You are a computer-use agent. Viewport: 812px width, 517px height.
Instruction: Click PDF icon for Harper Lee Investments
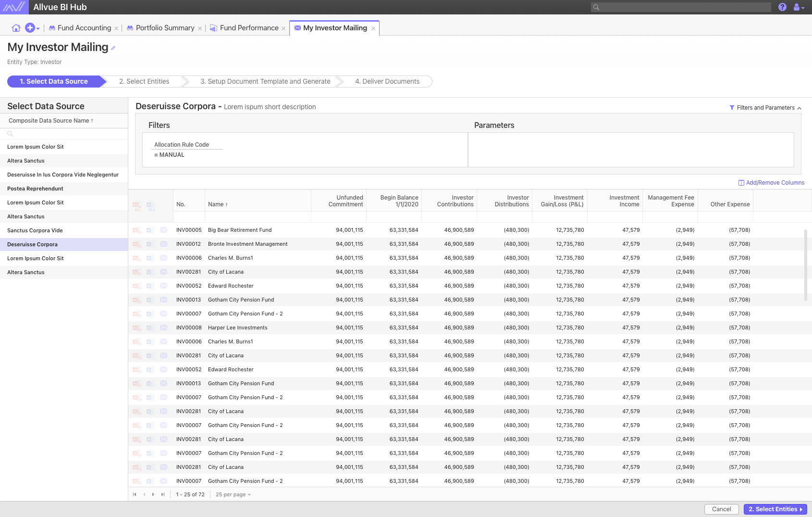[x=137, y=328]
